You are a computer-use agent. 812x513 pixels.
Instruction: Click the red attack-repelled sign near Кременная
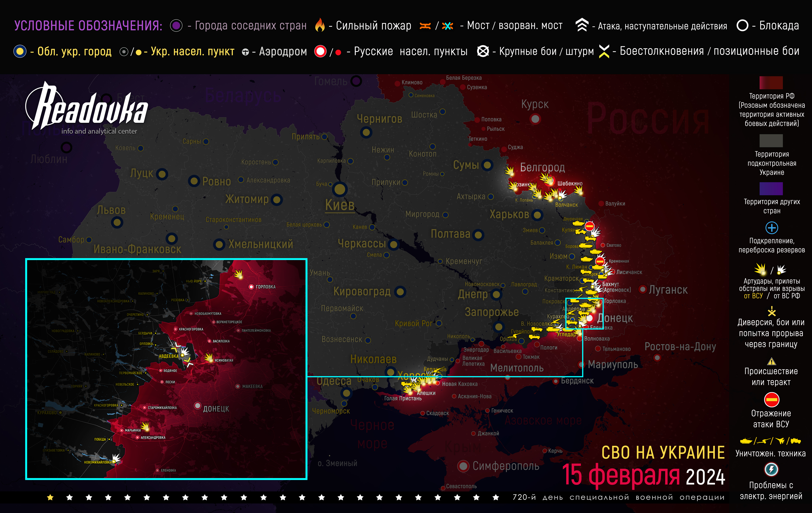pos(600,261)
